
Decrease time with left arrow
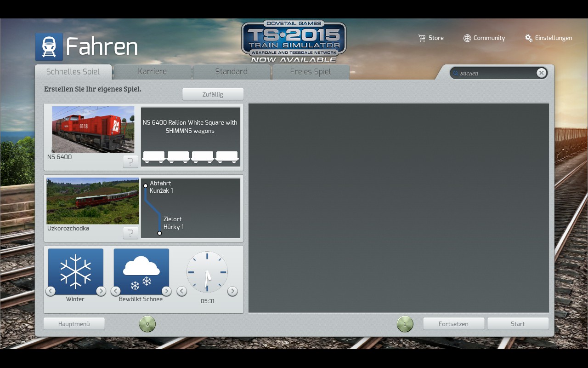click(x=182, y=291)
